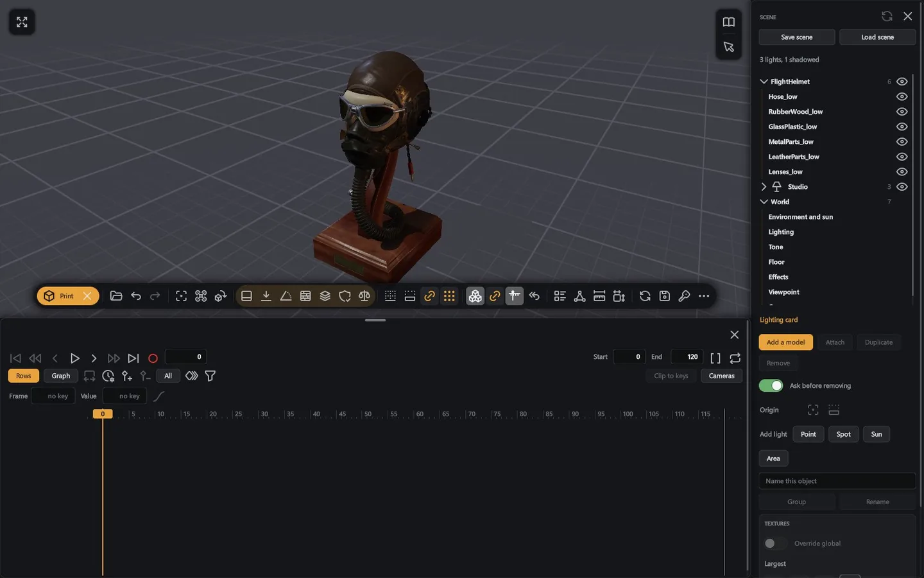Click the stacked cubes icon
Image resolution: width=924 pixels, height=578 pixels.
click(x=475, y=296)
